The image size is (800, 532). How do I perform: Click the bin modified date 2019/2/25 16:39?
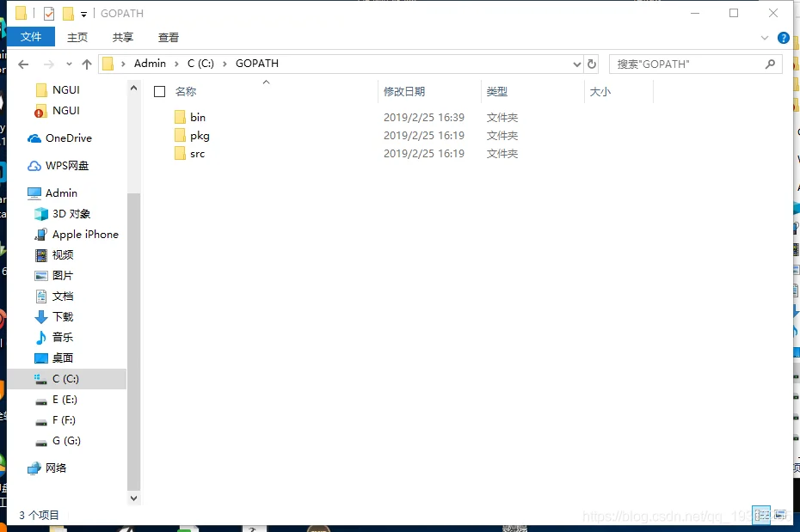tap(424, 117)
